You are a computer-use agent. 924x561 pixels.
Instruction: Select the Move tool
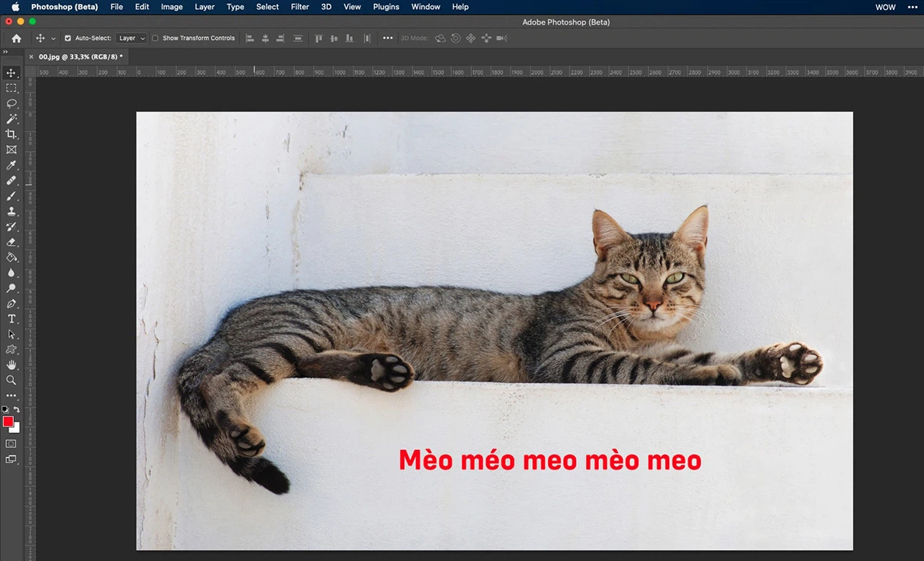click(11, 73)
